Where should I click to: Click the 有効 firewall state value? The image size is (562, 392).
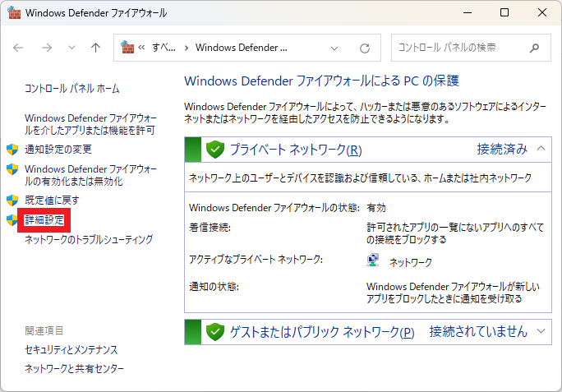pyautogui.click(x=376, y=208)
